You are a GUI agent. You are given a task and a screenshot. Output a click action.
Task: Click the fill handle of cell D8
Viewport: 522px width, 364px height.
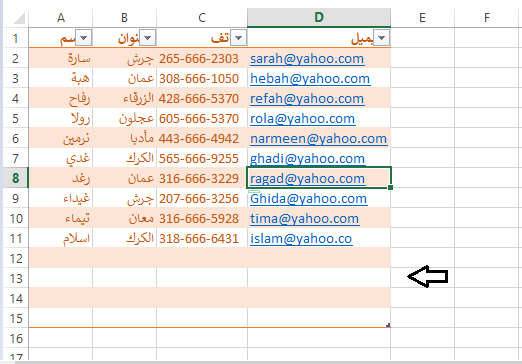tap(390, 188)
